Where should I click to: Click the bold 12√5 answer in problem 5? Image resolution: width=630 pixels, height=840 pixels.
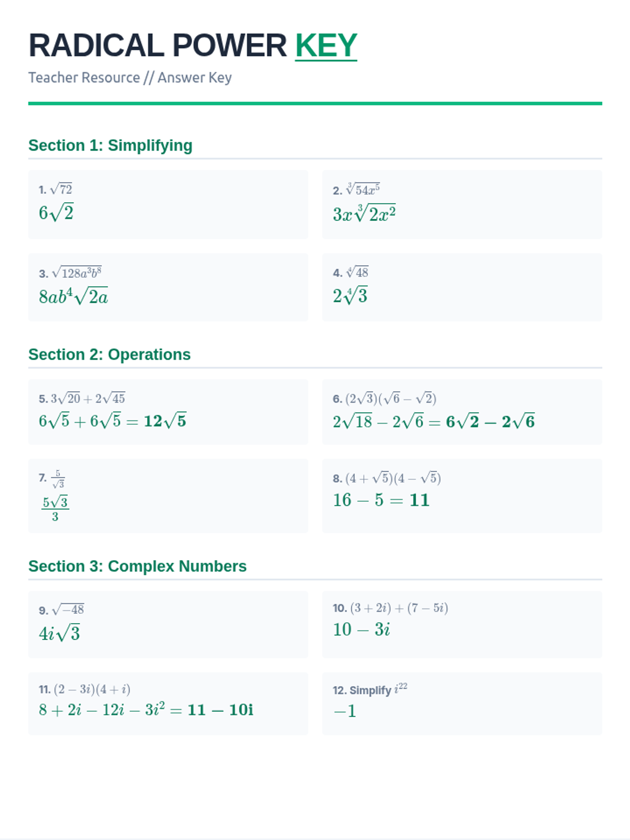[x=165, y=421]
